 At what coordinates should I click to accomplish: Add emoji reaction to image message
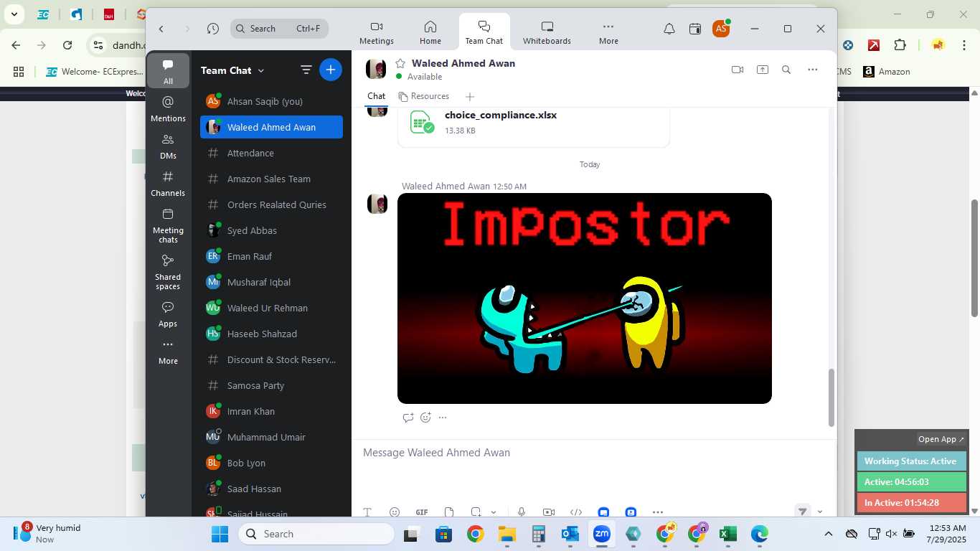coord(425,418)
